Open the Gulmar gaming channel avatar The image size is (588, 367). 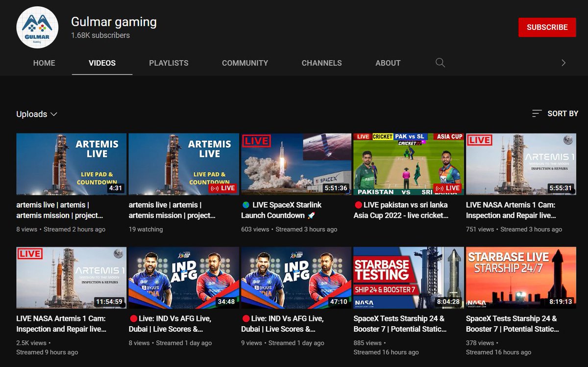click(37, 27)
